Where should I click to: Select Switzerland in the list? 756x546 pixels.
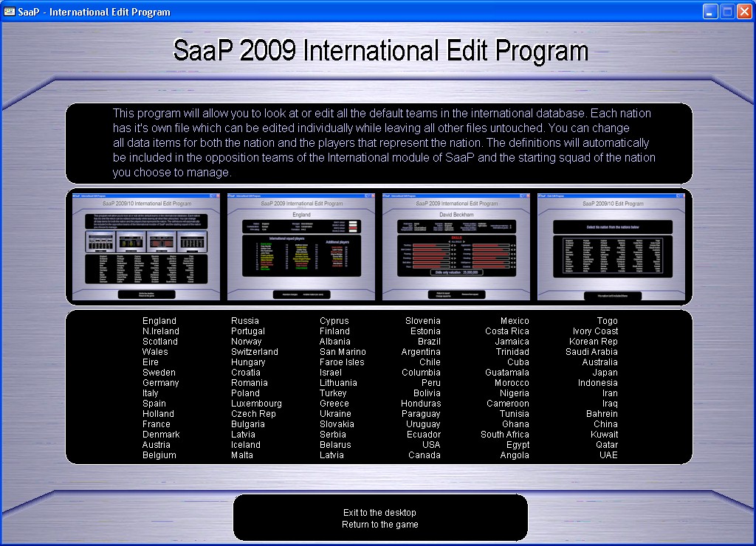pos(255,352)
